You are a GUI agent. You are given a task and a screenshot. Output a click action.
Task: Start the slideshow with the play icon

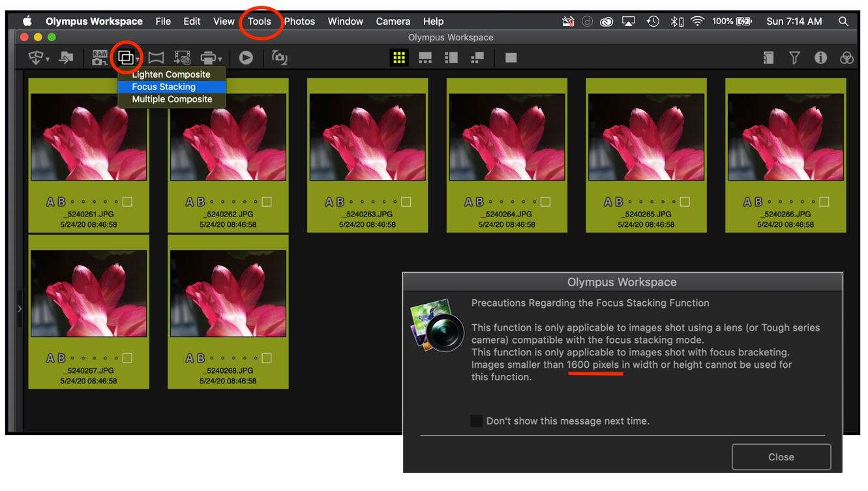click(246, 58)
